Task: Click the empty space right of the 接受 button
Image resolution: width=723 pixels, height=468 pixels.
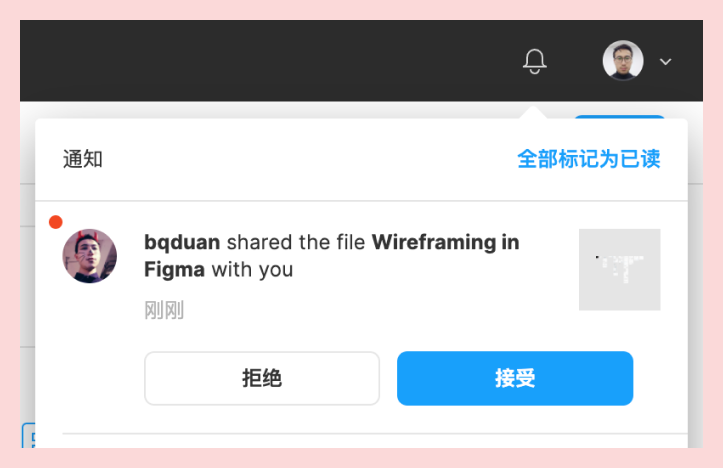Action: pos(660,378)
